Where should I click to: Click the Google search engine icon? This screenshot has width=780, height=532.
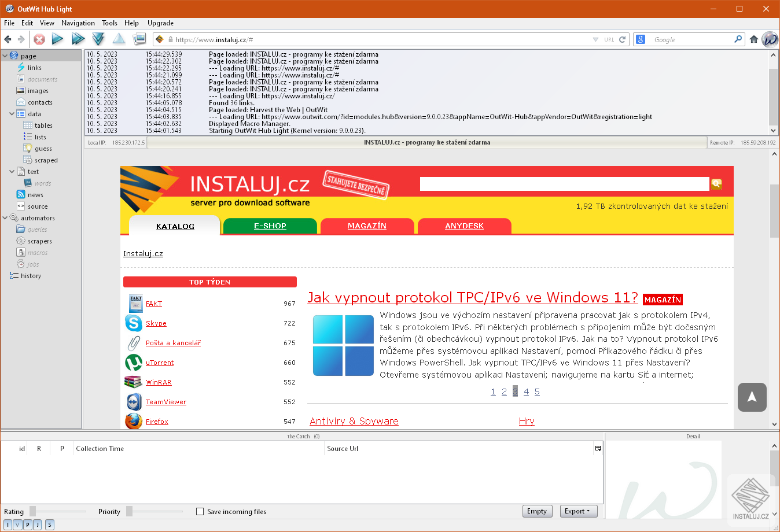641,39
